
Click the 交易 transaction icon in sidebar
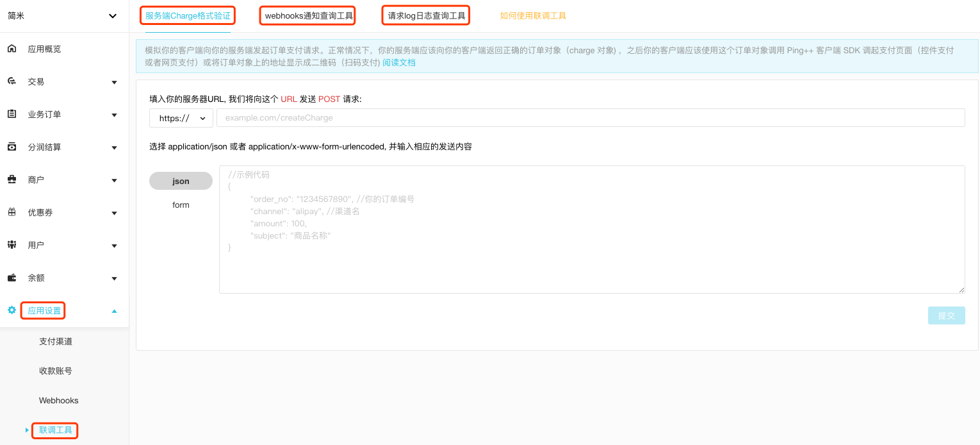12,81
